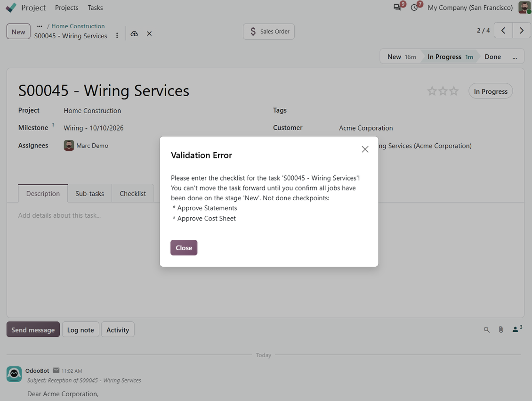This screenshot has height=401, width=532.
Task: Set task priority to one star
Action: [432, 91]
